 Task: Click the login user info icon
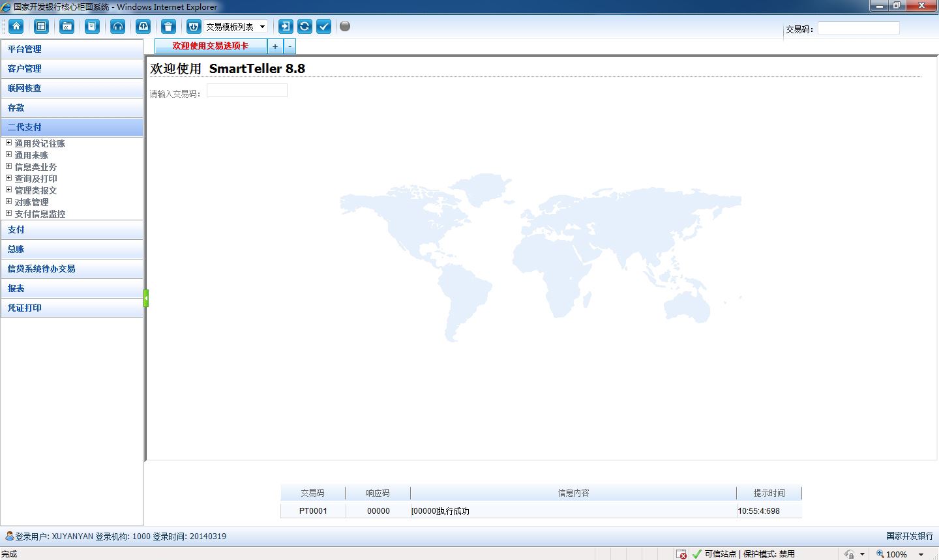pyautogui.click(x=9, y=536)
